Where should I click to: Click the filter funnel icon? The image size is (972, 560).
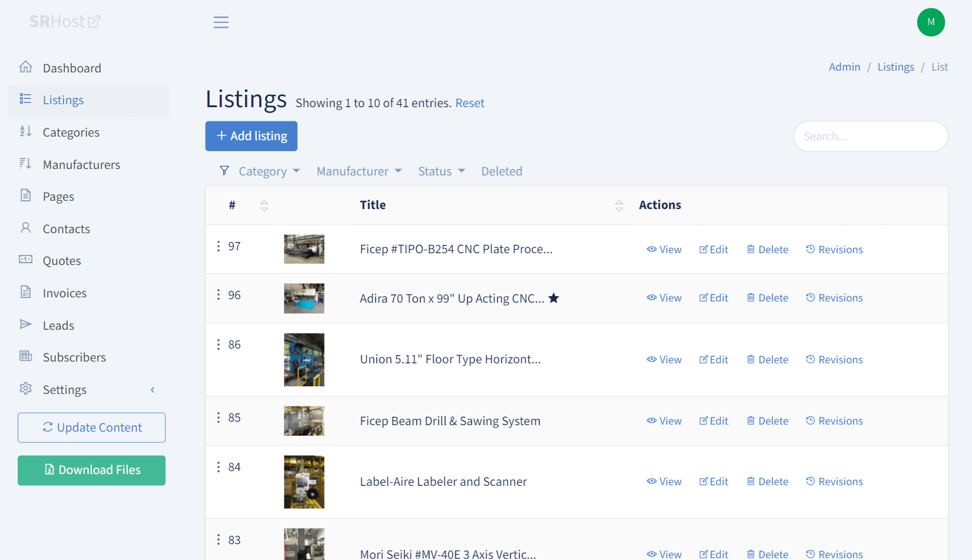coord(224,171)
